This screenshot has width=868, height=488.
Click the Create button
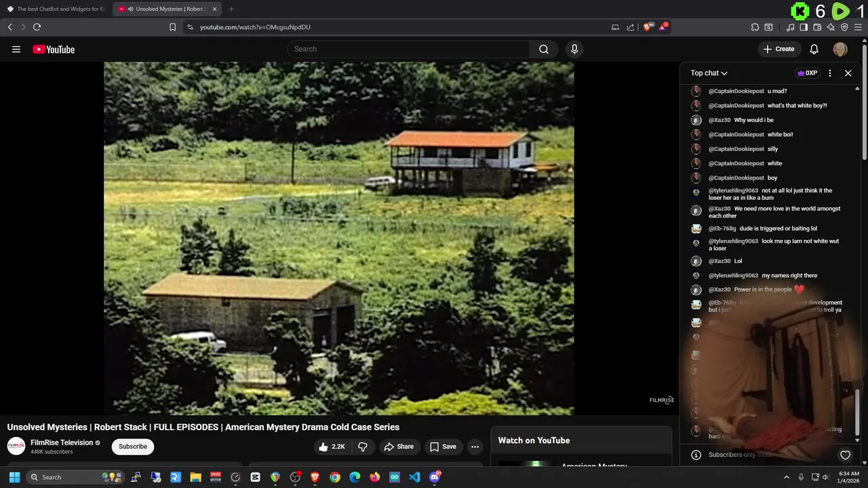click(778, 49)
